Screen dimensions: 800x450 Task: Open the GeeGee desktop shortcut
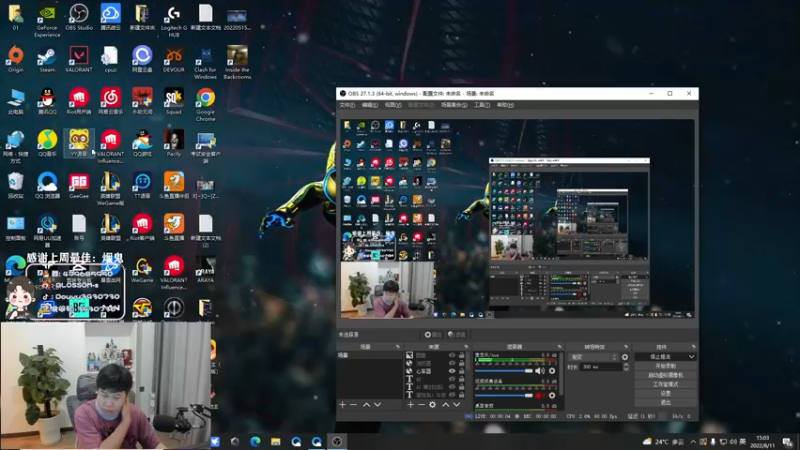[79, 186]
